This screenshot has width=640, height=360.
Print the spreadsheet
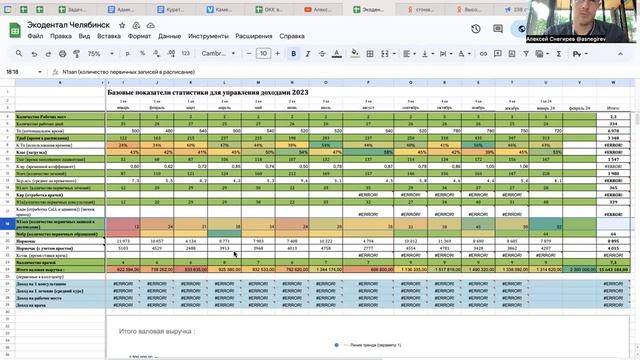coord(62,54)
